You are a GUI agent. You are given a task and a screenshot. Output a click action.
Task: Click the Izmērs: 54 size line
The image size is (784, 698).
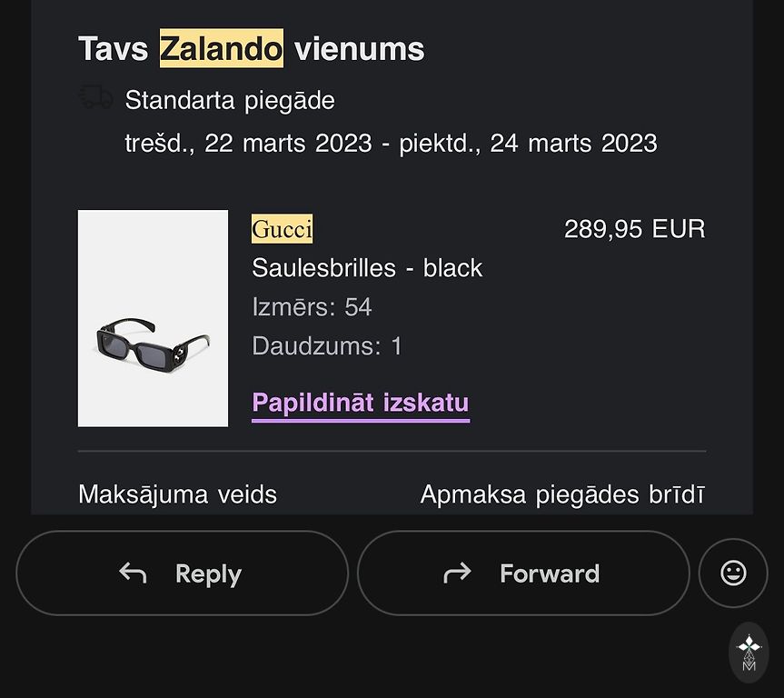pyautogui.click(x=312, y=307)
